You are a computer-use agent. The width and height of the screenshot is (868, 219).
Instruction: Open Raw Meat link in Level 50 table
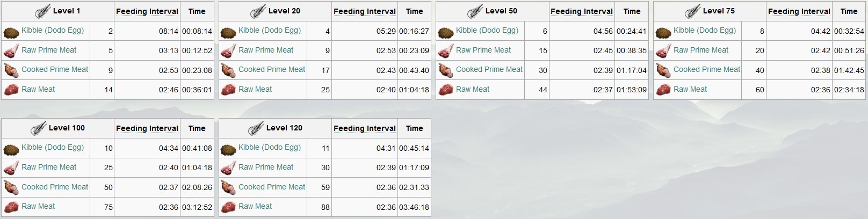tap(473, 89)
